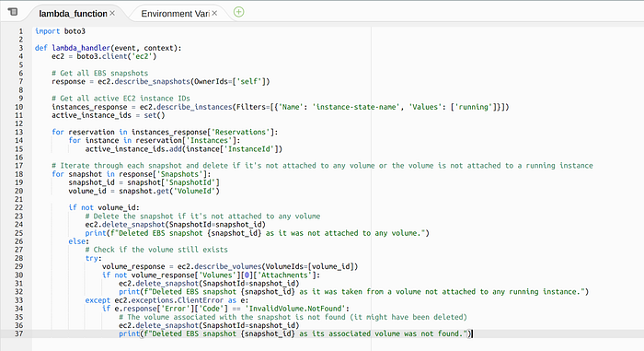Click the delete_snapshot call on line 36
644x351 pixels.
click(209, 325)
